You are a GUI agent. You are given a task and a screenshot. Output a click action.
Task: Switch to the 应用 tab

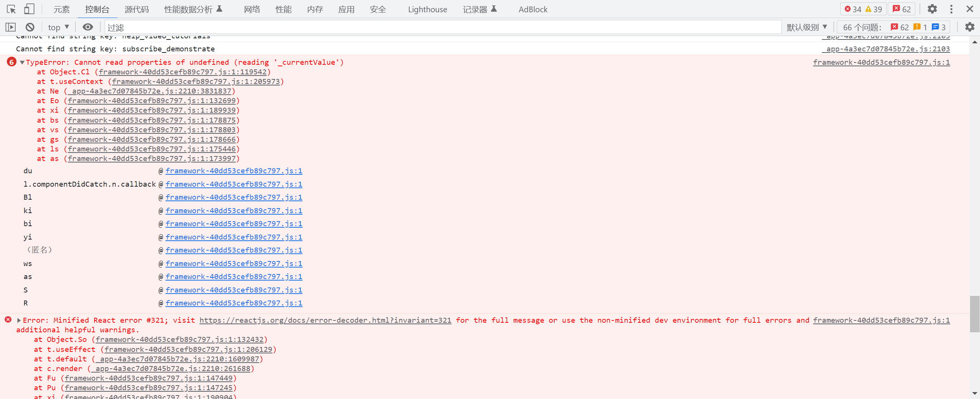(346, 9)
